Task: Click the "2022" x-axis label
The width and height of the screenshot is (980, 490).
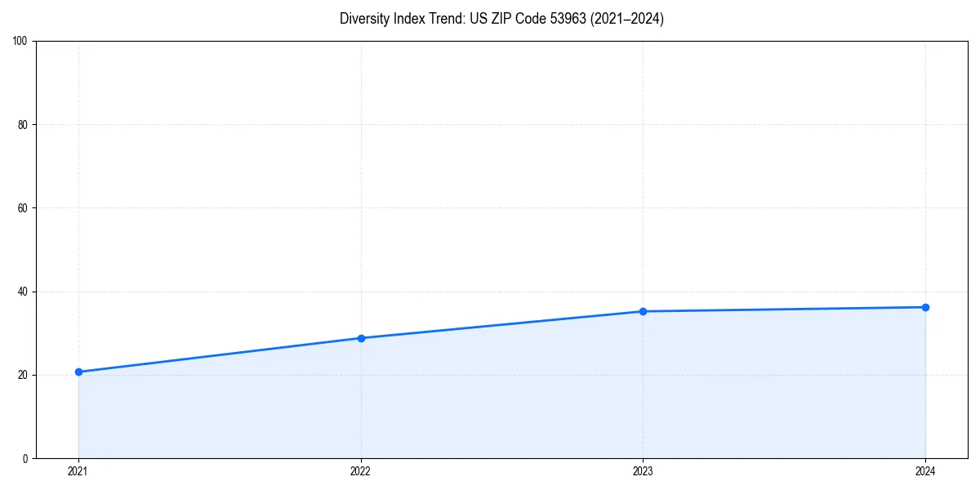Action: pyautogui.click(x=361, y=471)
